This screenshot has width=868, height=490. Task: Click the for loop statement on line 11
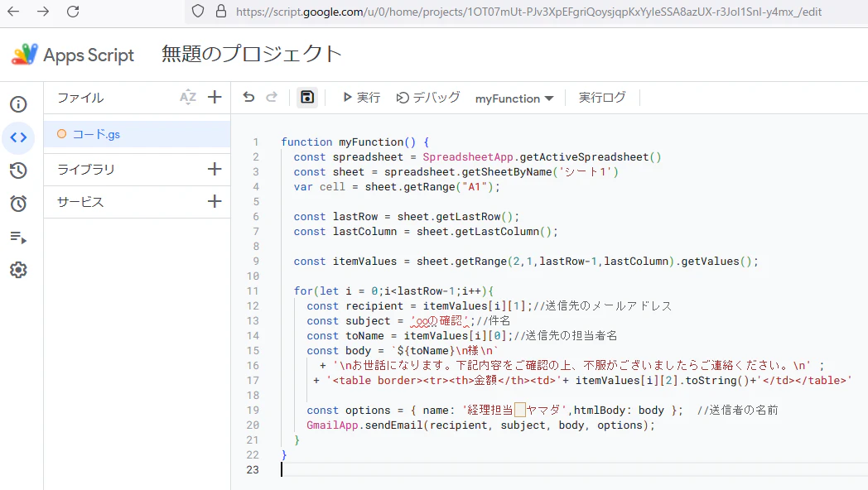point(393,291)
